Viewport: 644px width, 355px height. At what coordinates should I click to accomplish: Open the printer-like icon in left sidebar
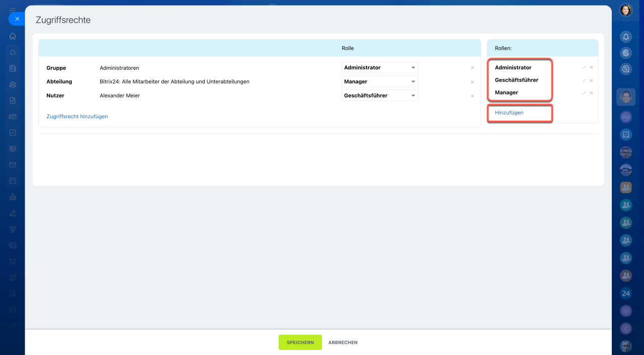tap(13, 117)
